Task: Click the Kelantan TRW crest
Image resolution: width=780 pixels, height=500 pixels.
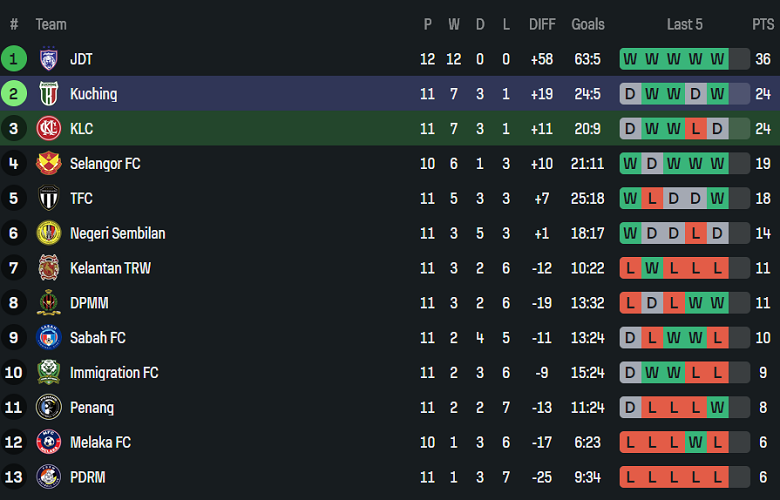Action: [48, 268]
